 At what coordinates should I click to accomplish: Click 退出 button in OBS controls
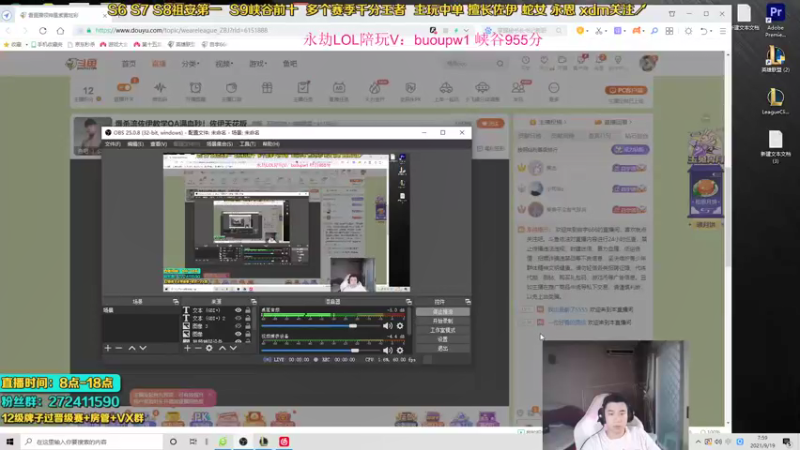(x=442, y=348)
